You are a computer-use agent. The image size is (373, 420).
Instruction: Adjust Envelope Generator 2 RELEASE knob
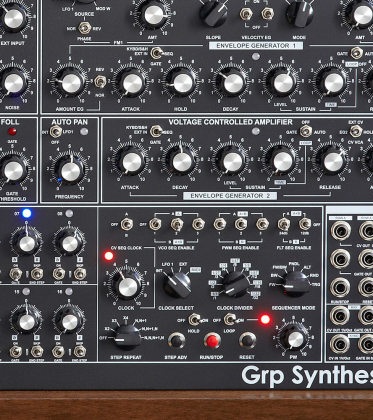click(x=333, y=162)
